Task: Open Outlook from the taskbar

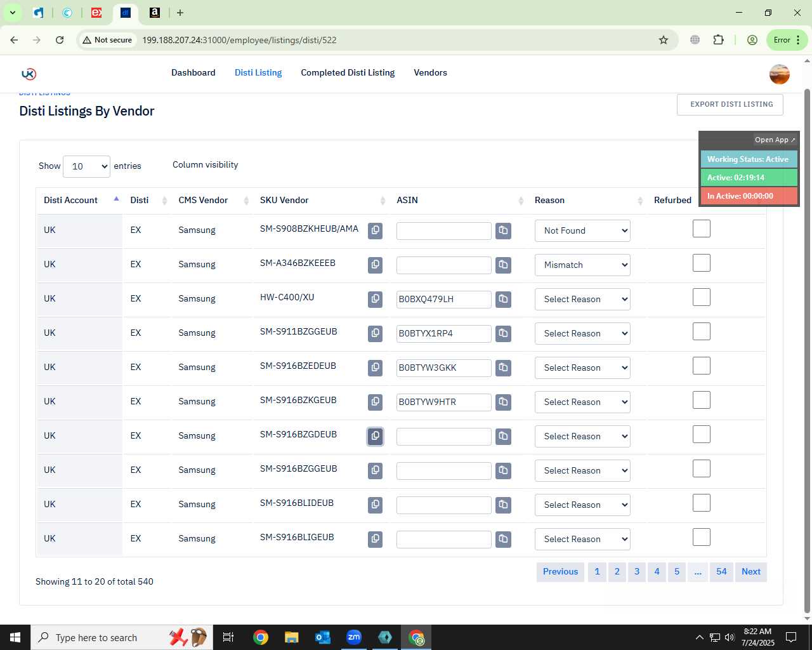Action: click(323, 637)
